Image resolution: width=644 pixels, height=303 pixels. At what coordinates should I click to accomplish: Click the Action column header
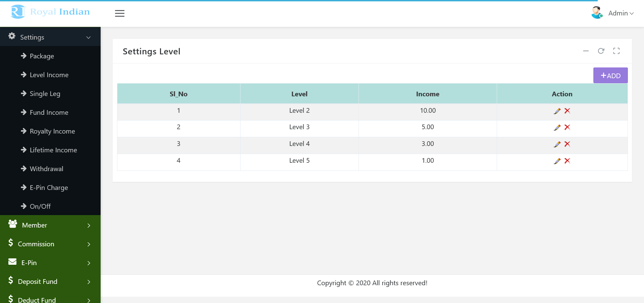pos(562,94)
